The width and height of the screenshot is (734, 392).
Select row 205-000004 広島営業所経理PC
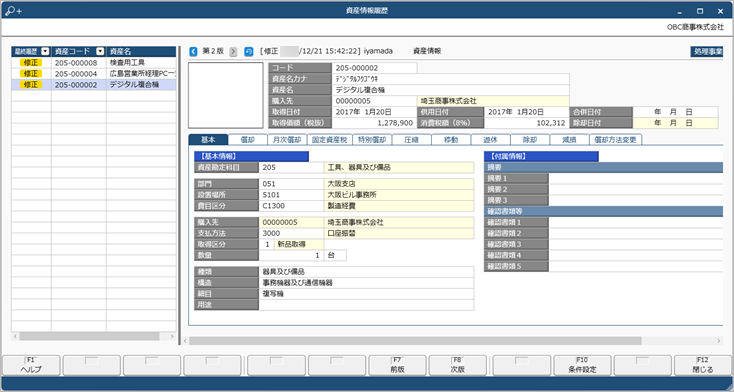[94, 74]
